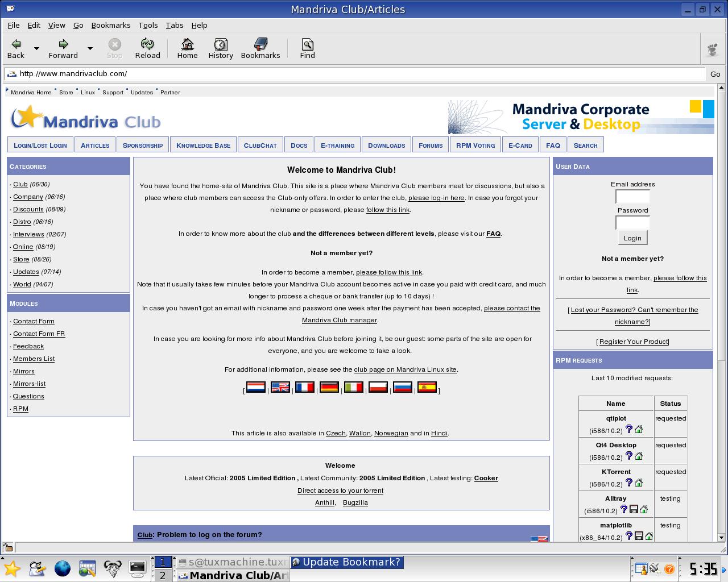Viewport: 728px width, 582px height.
Task: Reload the current page
Action: (147, 49)
